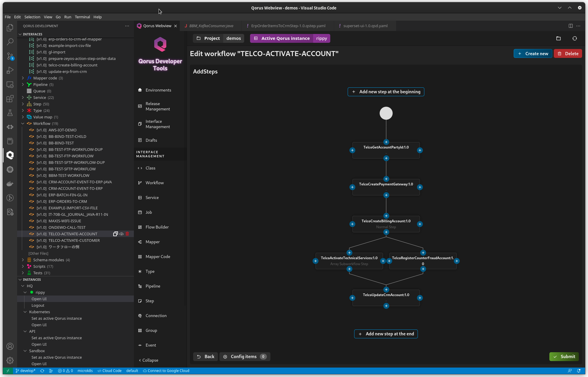The width and height of the screenshot is (588, 377).
Task: Expand the Tests (31) node
Action: [23, 273]
